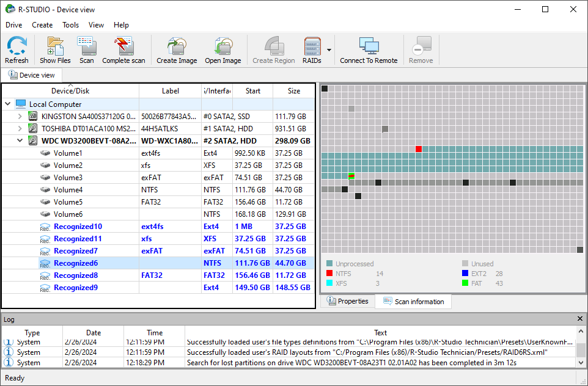The height and width of the screenshot is (386, 588).
Task: Click the Recognized11 partition icon
Action: (x=45, y=239)
